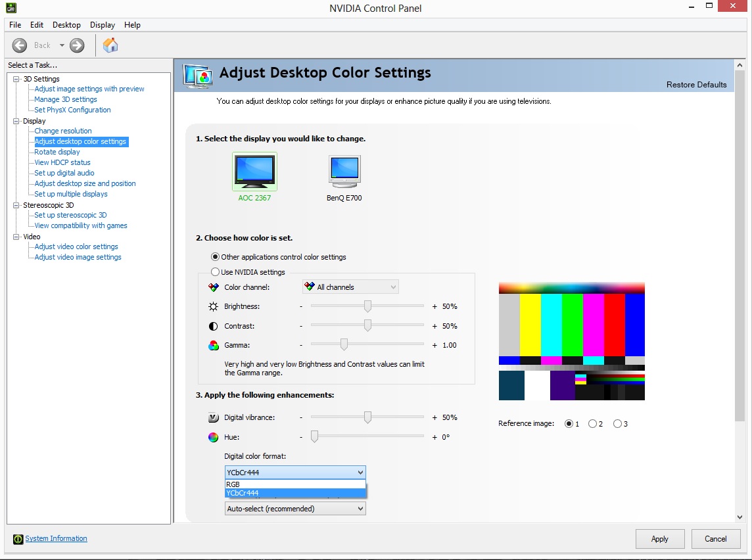
Task: Click Restore Defaults
Action: [696, 85]
